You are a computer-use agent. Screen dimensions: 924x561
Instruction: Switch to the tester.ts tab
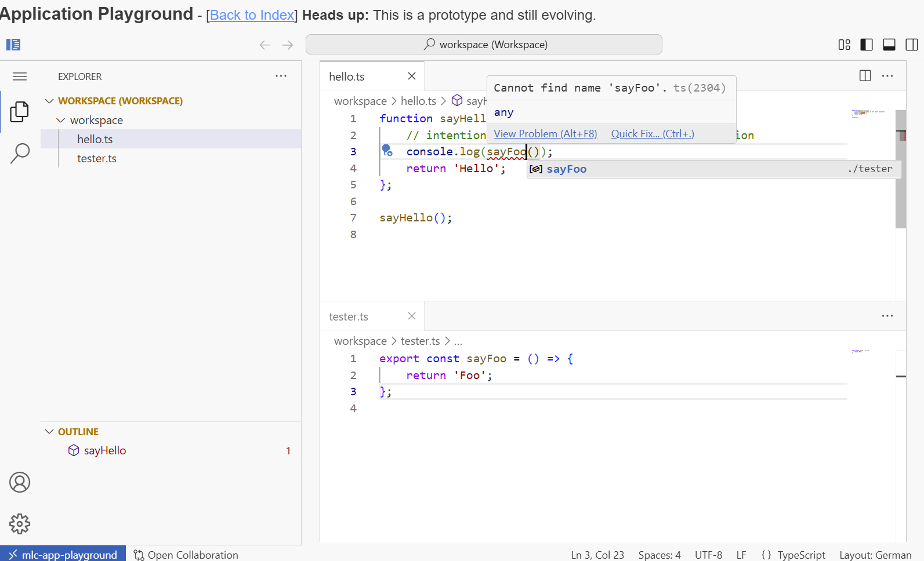(x=349, y=316)
